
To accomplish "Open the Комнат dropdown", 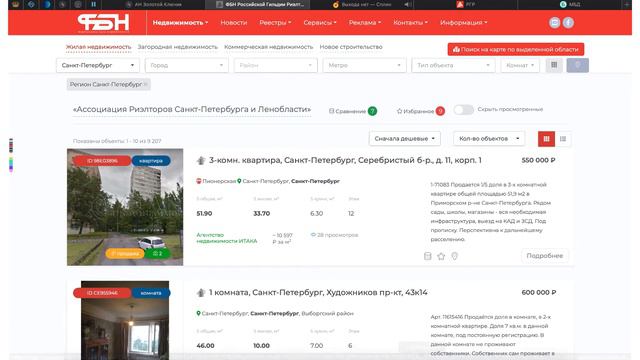I will click(520, 65).
